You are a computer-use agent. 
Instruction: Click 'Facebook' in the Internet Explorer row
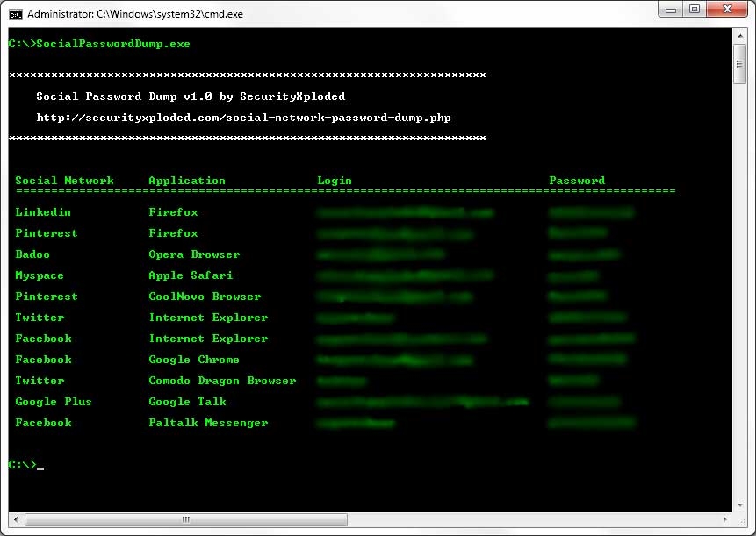[x=43, y=339]
